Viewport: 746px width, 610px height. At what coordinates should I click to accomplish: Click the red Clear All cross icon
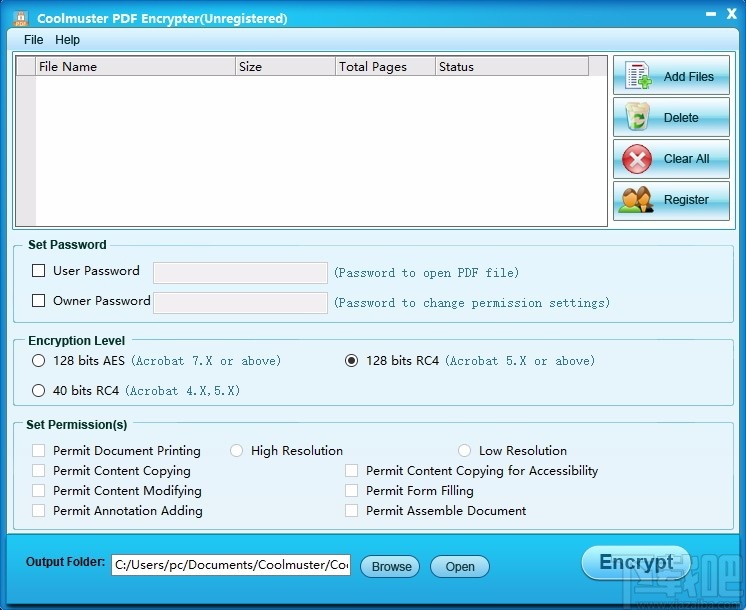coord(637,159)
